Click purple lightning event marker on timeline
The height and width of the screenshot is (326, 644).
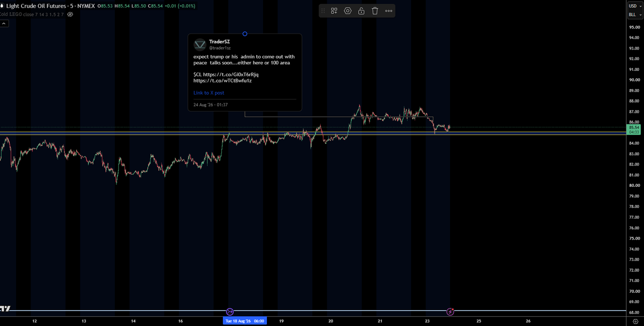451,311
